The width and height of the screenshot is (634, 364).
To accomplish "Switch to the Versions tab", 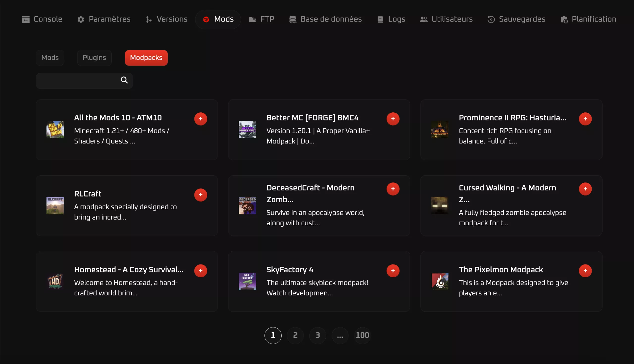I will tap(167, 19).
